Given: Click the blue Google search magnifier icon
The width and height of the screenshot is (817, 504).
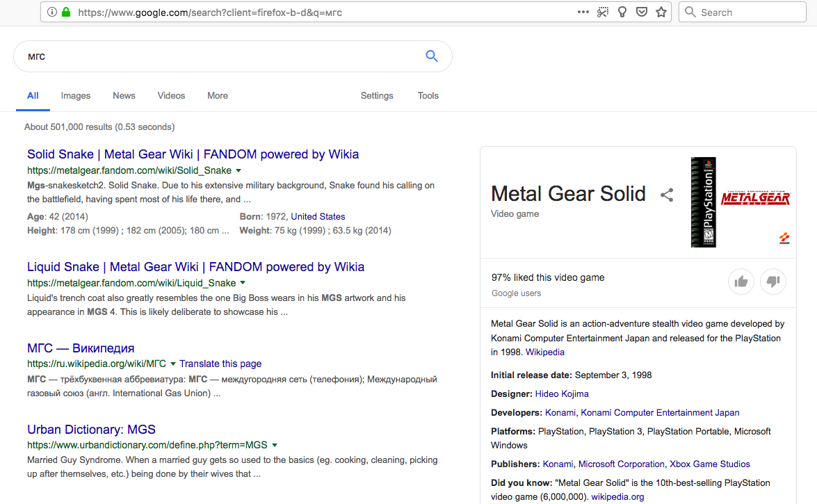Looking at the screenshot, I should click(431, 56).
